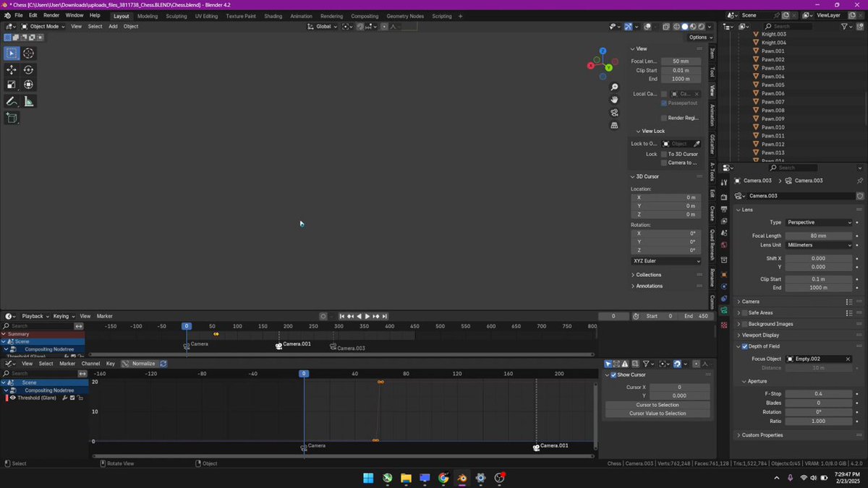Select the Move tool
Viewport: 868px width, 488px height.
[x=12, y=70]
